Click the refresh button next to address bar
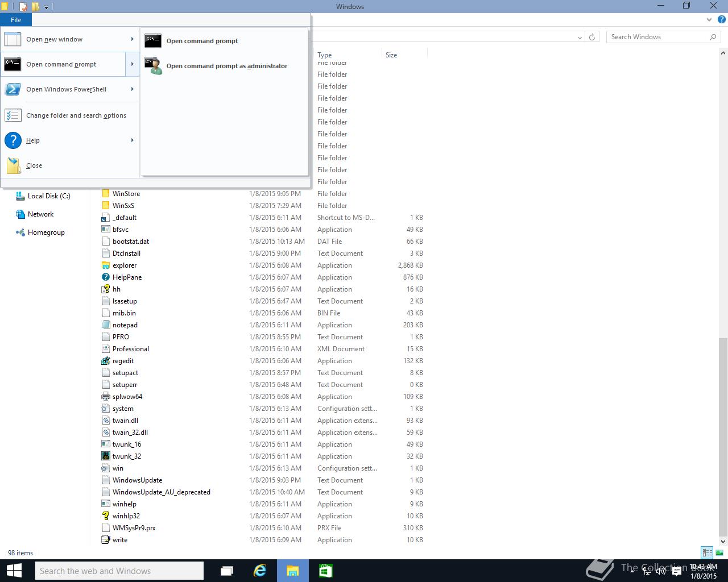Viewport: 728px width, 582px height. coord(592,37)
